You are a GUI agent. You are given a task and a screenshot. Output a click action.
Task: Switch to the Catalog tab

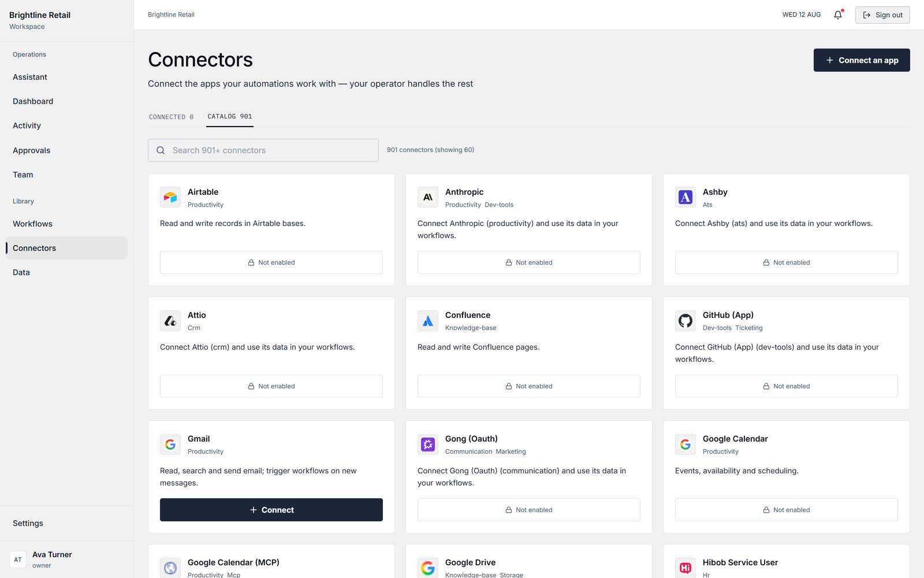coord(230,116)
